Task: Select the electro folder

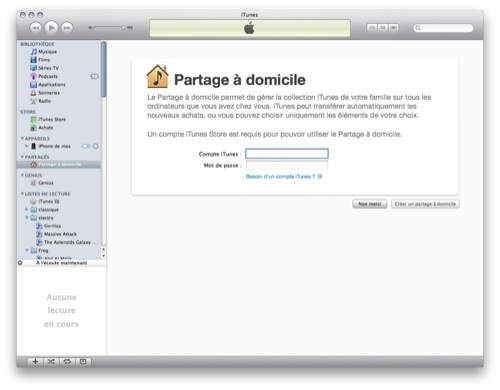Action: point(42,218)
